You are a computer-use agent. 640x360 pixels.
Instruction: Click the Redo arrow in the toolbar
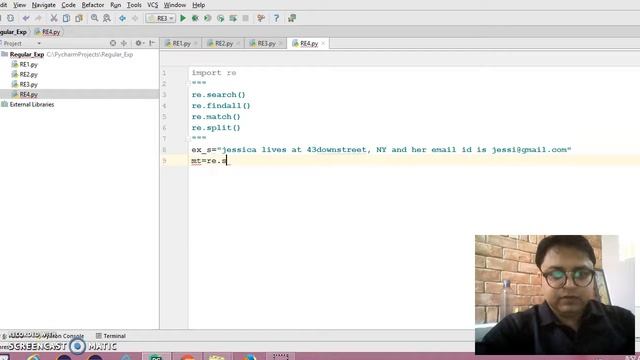38,18
